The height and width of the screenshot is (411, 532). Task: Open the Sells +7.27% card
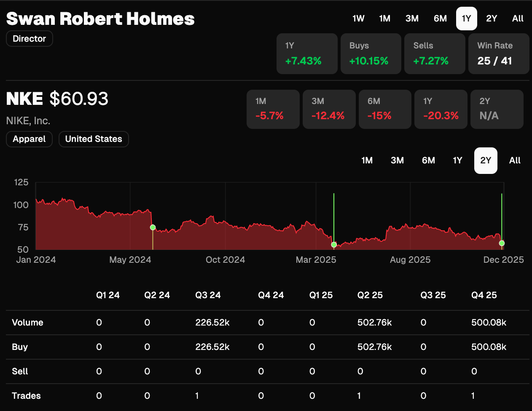[x=435, y=54]
